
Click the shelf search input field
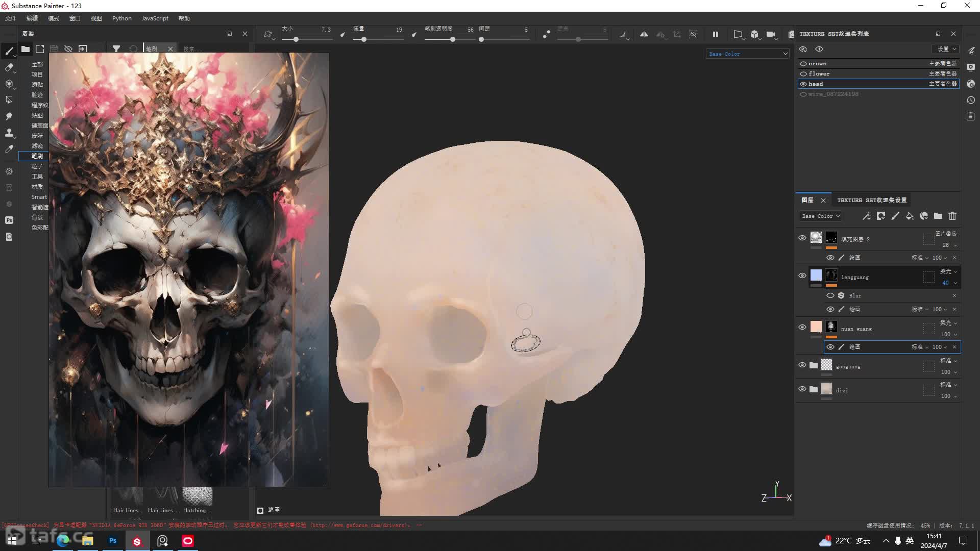click(214, 49)
